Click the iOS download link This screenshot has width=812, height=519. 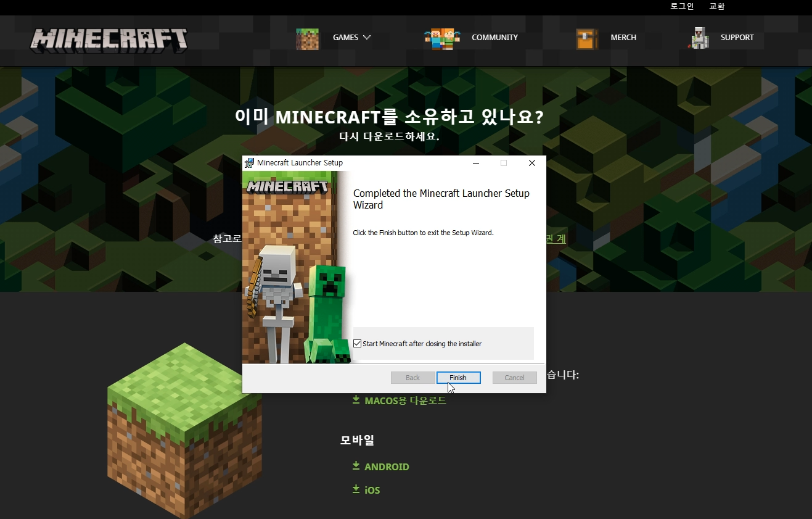coord(372,490)
